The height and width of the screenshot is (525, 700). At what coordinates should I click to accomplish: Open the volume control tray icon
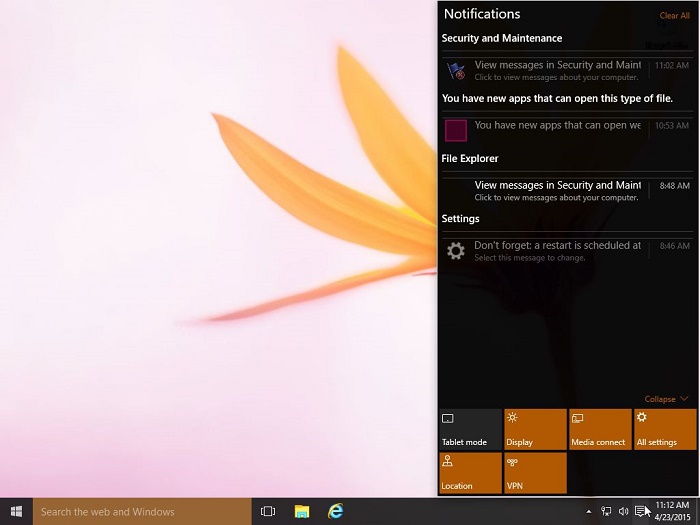click(x=623, y=511)
